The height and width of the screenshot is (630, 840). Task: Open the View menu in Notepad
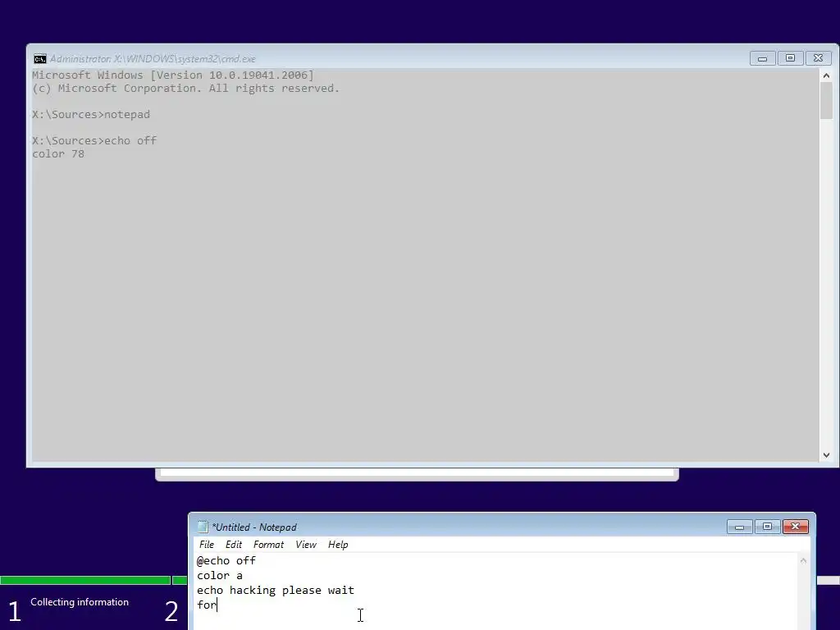(x=306, y=545)
